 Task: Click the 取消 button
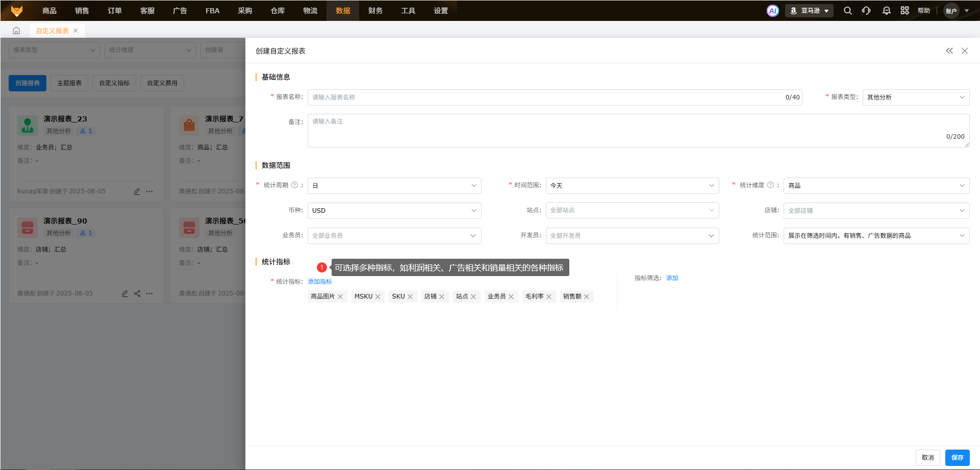click(927, 458)
